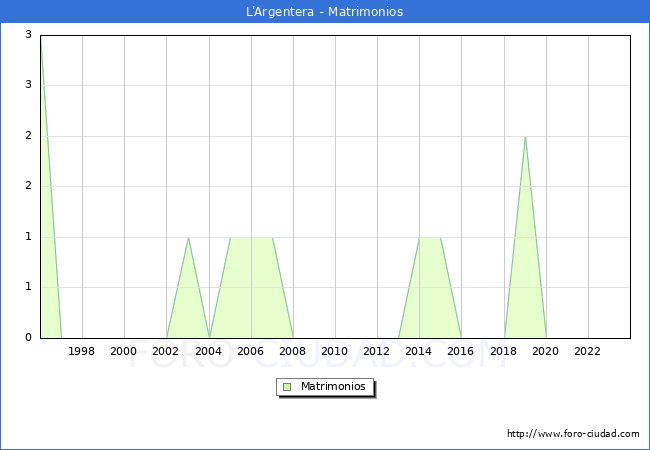Image resolution: width=650 pixels, height=450 pixels.
Task: Click the 2004 x-axis label
Action: point(209,351)
